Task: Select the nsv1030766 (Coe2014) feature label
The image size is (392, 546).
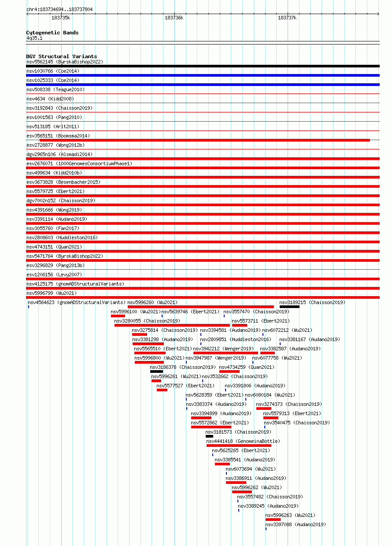Action: pos(53,71)
